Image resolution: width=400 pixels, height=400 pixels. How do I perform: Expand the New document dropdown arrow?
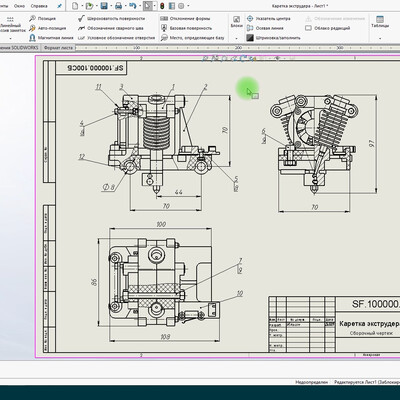tap(82, 6)
